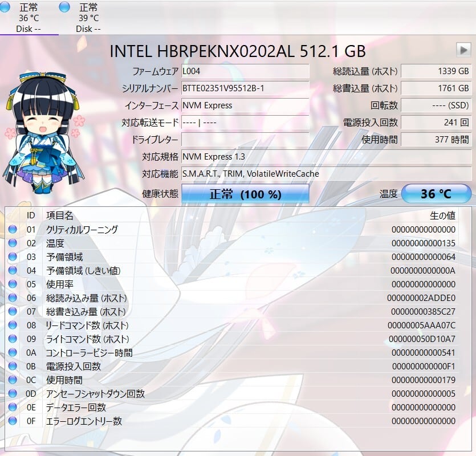Viewport: 476px width, 456px height.
Task: Click the 項目名 column header
Action: pyautogui.click(x=60, y=215)
